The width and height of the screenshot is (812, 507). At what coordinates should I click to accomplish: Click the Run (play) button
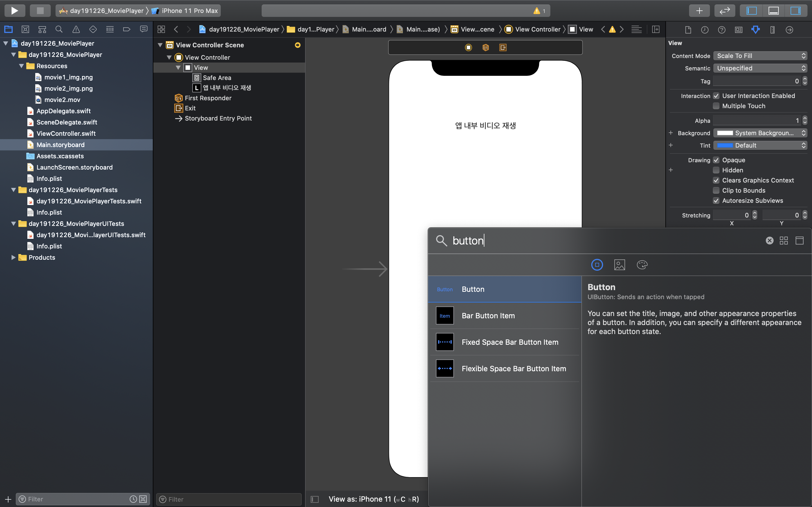pyautogui.click(x=14, y=10)
